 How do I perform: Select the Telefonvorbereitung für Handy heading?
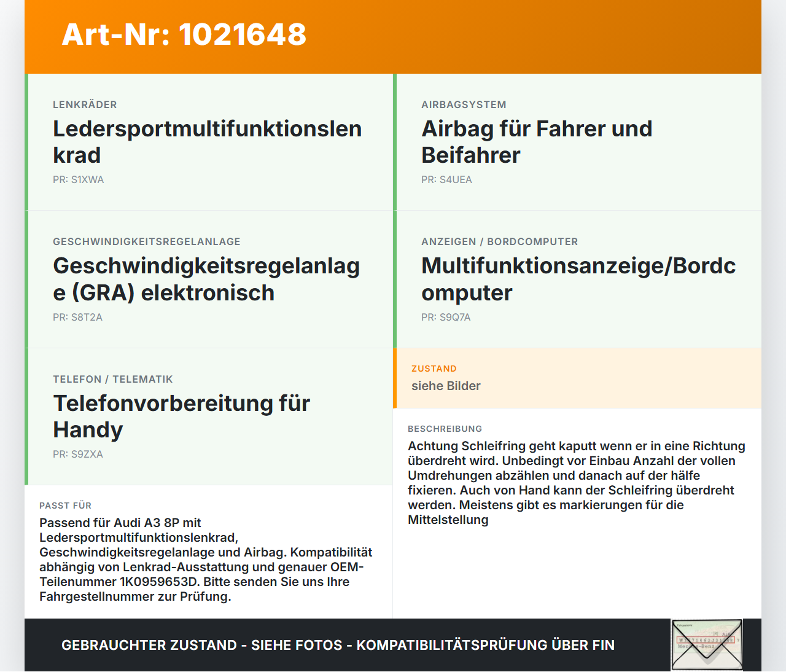(181, 416)
